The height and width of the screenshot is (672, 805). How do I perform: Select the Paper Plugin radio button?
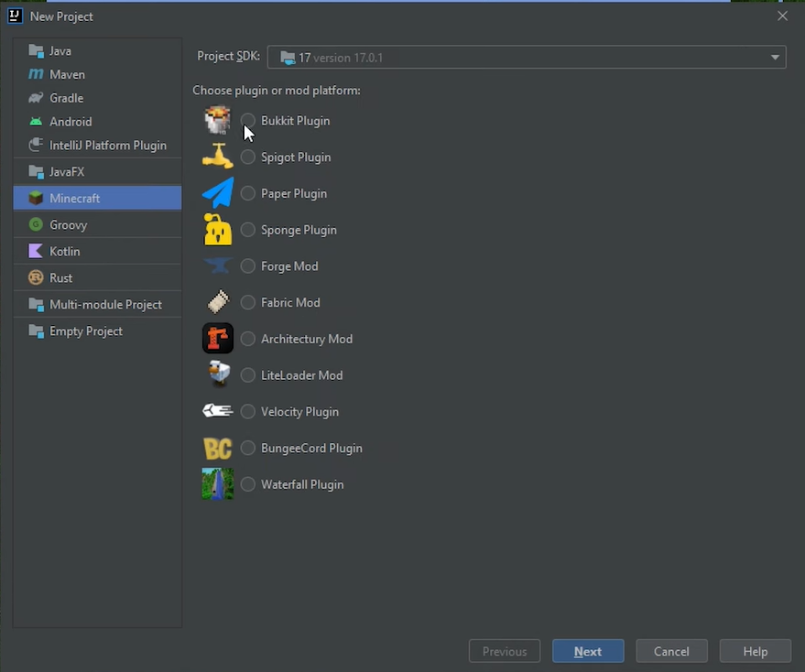(248, 193)
